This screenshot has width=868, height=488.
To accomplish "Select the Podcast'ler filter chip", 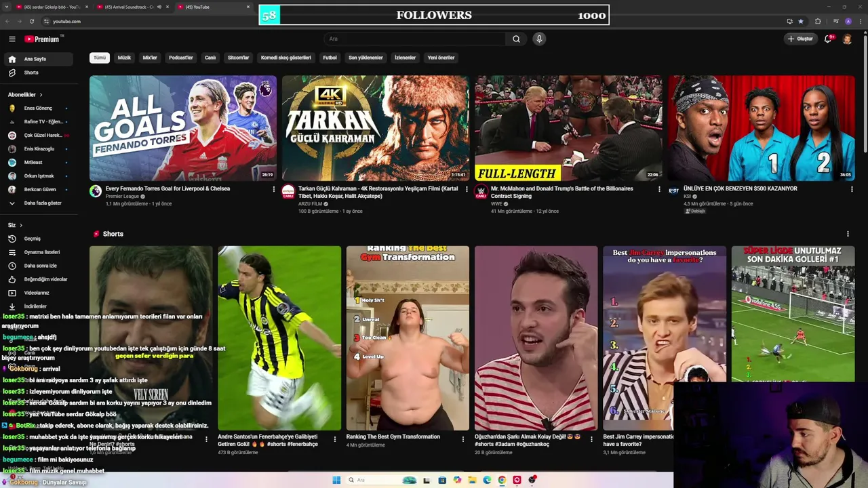I will 181,58.
